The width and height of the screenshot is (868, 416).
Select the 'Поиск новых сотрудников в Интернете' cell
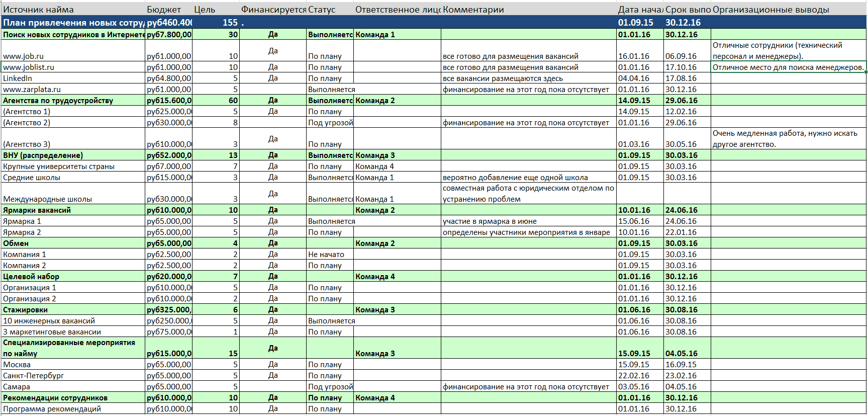pyautogui.click(x=73, y=34)
